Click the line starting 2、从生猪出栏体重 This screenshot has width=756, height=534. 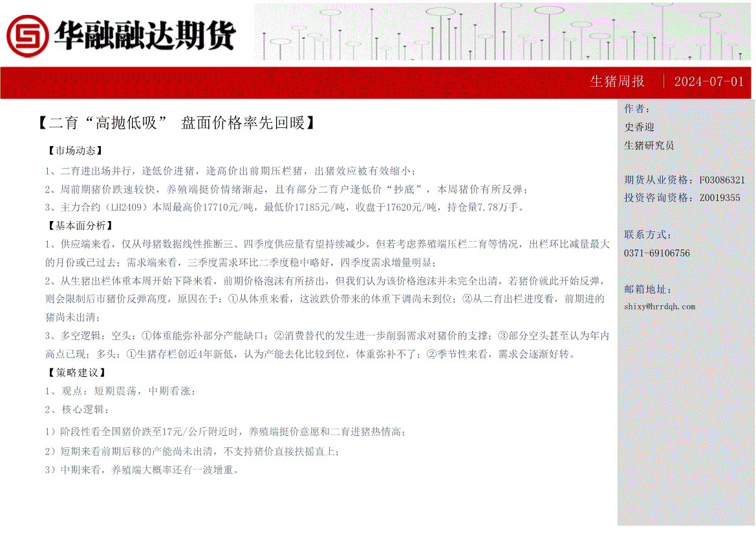pyautogui.click(x=325, y=281)
